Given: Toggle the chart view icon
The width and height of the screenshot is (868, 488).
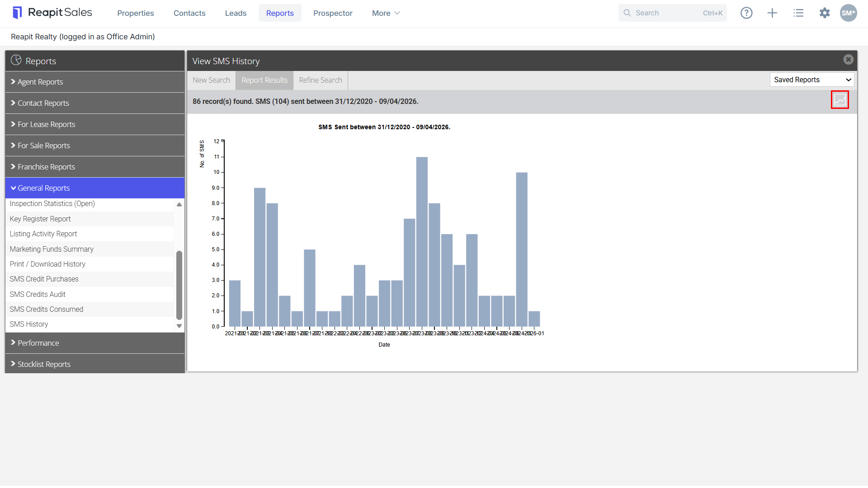Looking at the screenshot, I should click(x=840, y=100).
